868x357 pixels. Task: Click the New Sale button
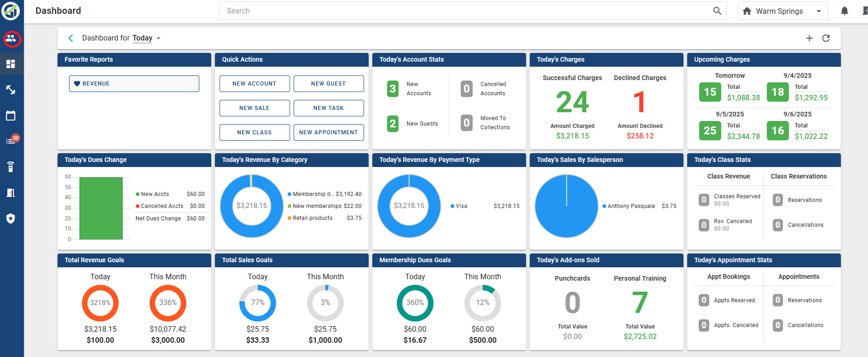click(255, 108)
